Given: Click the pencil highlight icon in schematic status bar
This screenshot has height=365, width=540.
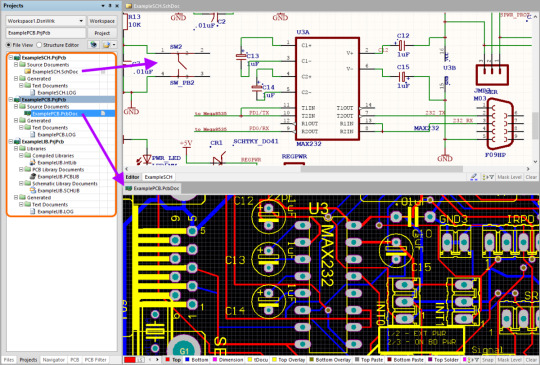Looking at the screenshot, I should [x=474, y=177].
